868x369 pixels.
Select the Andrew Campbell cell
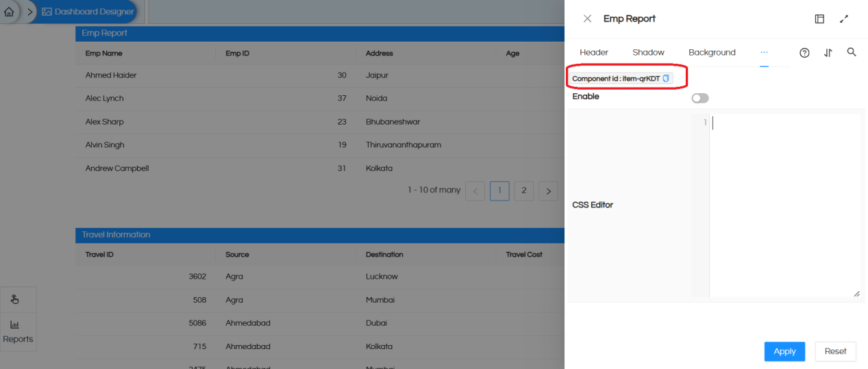tap(117, 168)
